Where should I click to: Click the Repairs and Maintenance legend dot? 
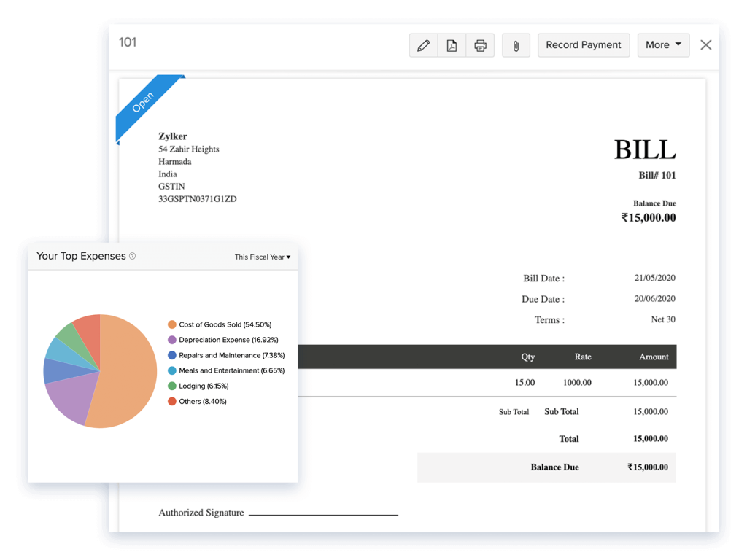click(172, 355)
